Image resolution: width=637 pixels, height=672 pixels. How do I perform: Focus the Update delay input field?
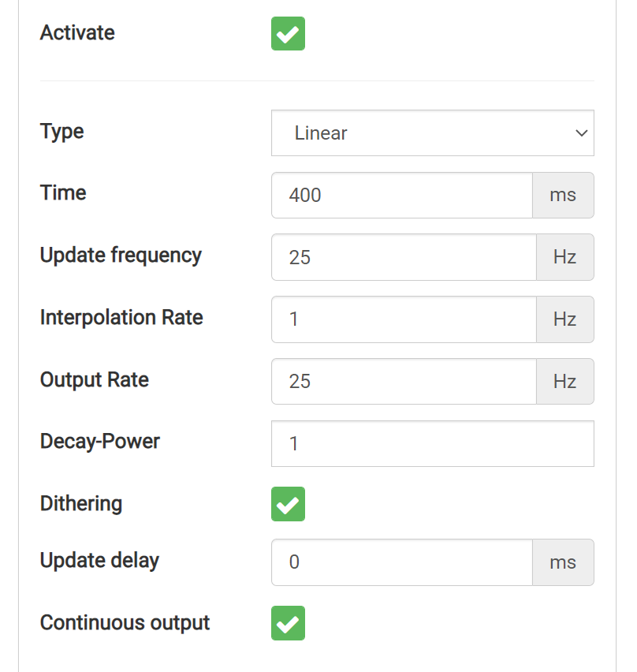tap(402, 562)
